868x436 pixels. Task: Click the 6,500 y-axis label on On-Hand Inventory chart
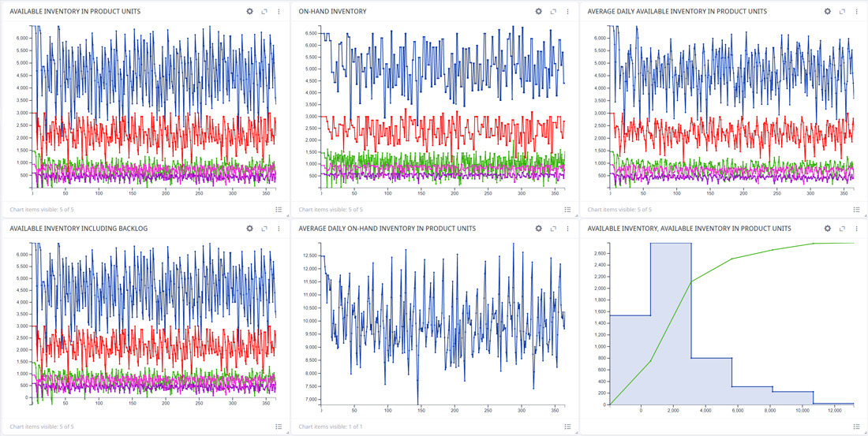[x=311, y=33]
